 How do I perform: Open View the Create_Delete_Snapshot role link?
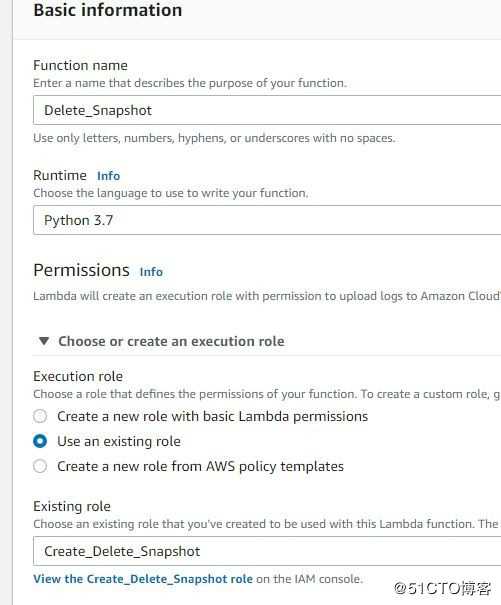(x=143, y=579)
